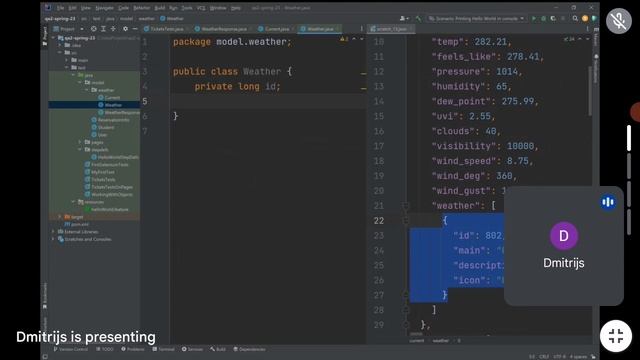The width and height of the screenshot is (640, 360).
Task: Open the run configuration dropdown
Action: pos(476,18)
